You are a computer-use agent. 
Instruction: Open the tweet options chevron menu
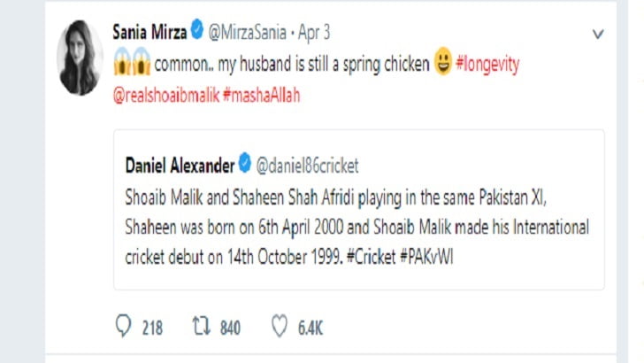coord(598,34)
